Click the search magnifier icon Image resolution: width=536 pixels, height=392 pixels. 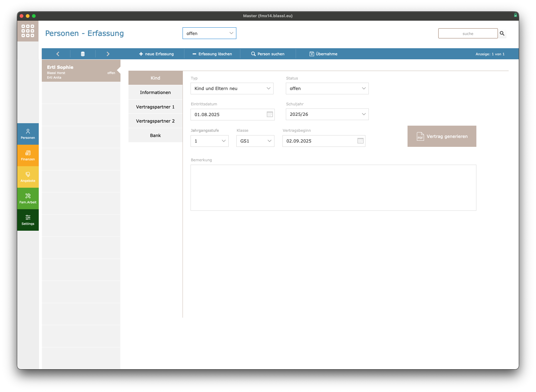coord(502,33)
